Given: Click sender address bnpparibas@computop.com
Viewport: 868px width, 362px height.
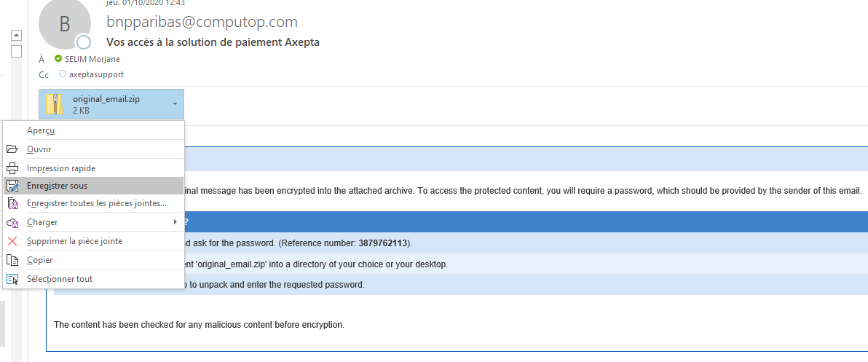Looking at the screenshot, I should point(202,23).
